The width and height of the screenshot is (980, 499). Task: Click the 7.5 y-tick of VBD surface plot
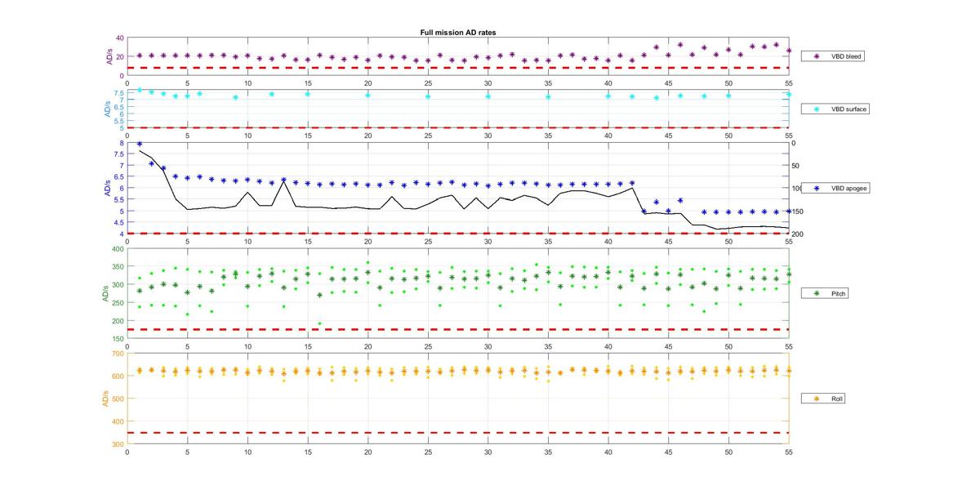click(119, 93)
